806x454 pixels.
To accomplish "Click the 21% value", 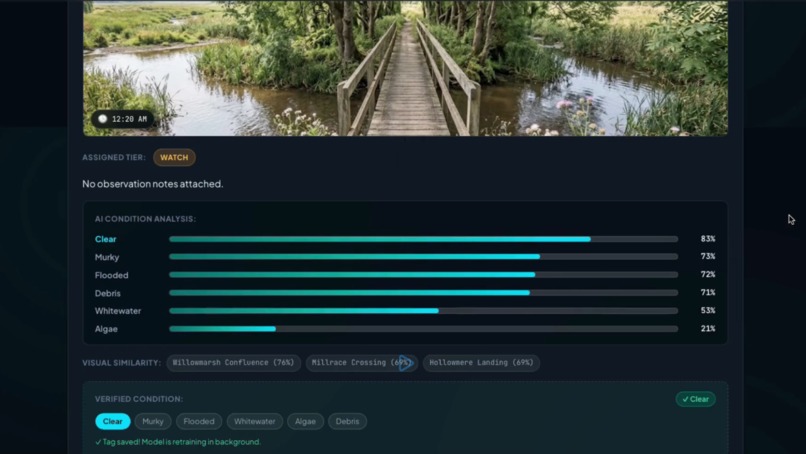I will point(708,328).
